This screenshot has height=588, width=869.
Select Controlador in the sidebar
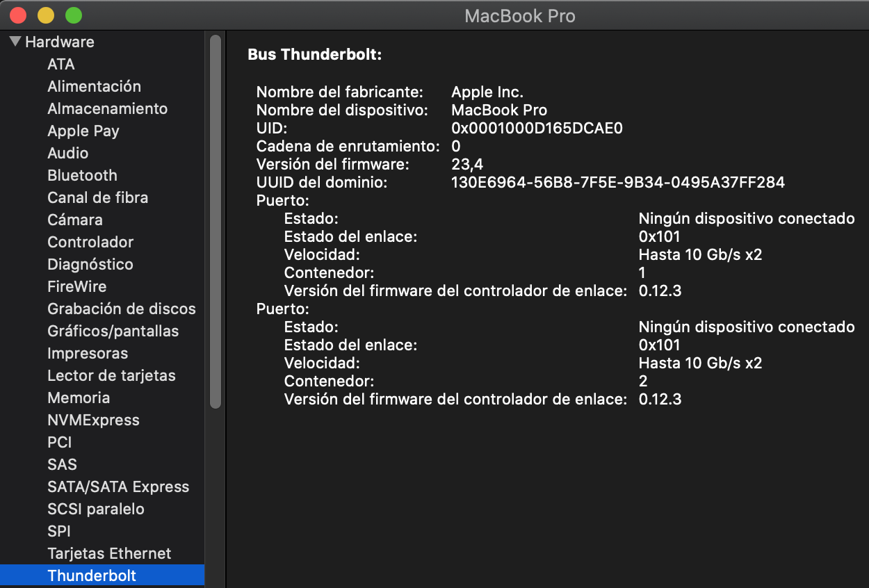coord(90,242)
